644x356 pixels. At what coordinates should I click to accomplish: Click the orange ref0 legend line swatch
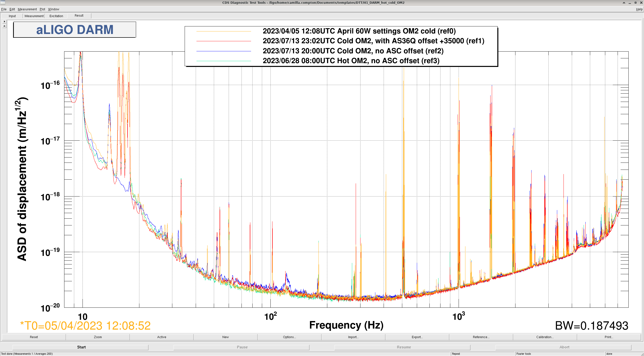click(224, 31)
